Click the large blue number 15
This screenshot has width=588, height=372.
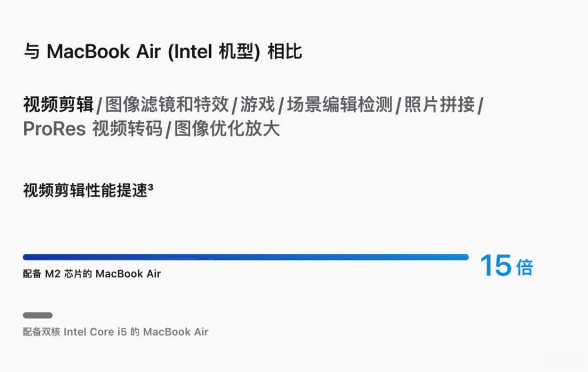click(495, 265)
